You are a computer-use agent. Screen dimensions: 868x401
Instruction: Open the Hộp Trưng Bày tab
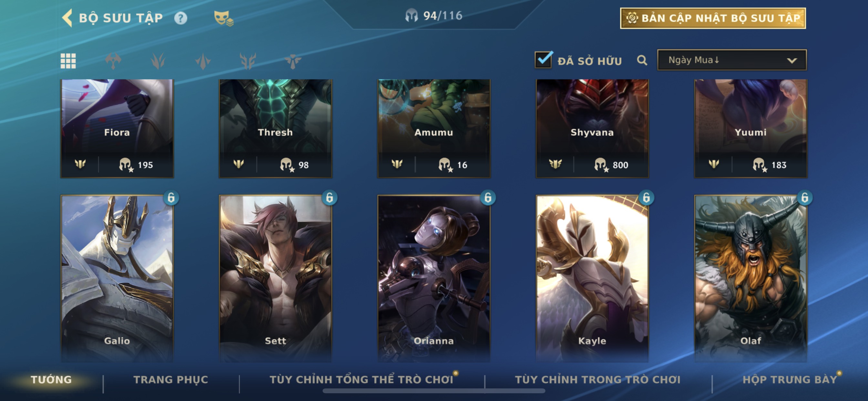pos(790,379)
